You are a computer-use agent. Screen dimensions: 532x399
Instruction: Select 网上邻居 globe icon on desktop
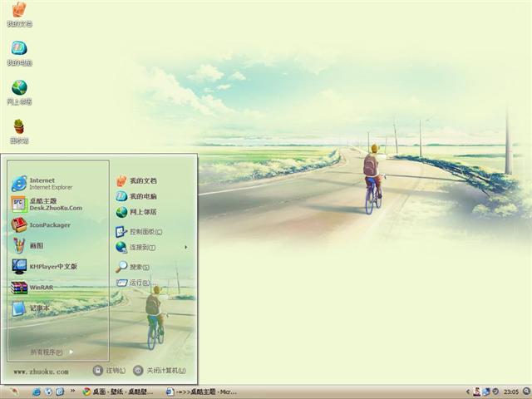pos(19,92)
